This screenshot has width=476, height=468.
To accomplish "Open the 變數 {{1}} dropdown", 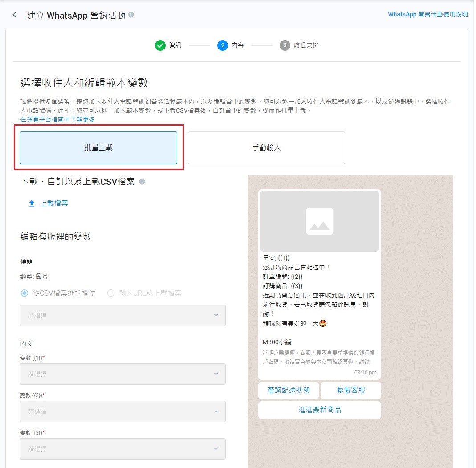I will (x=122, y=374).
